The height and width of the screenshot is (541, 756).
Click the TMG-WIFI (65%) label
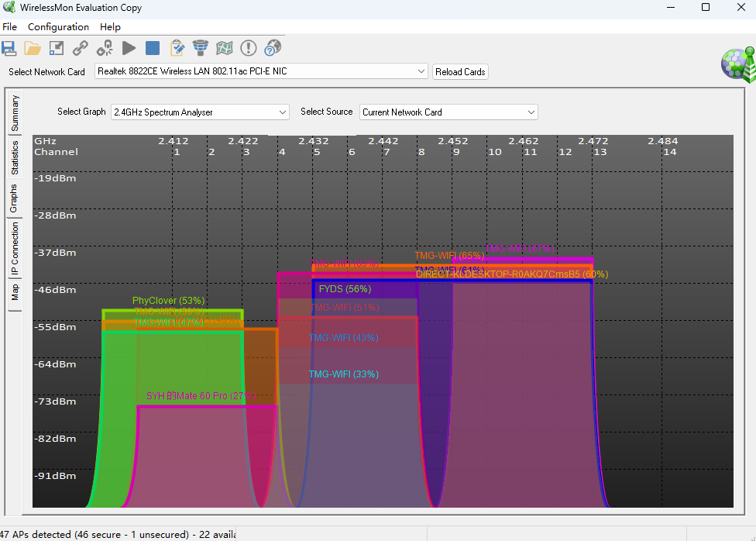pyautogui.click(x=449, y=255)
